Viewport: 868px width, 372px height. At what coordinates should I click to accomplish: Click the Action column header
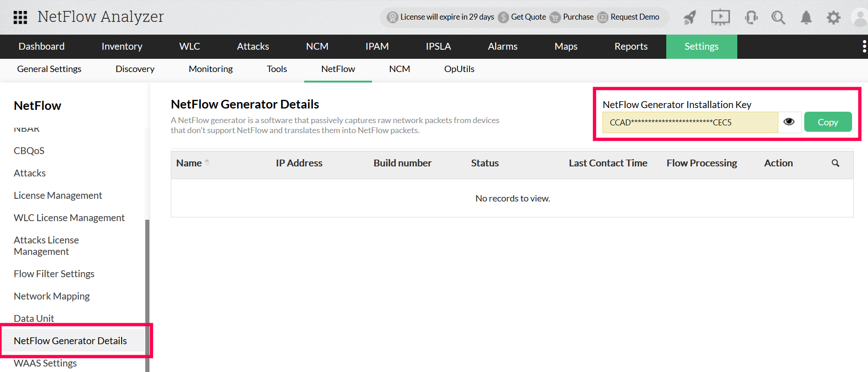pos(778,163)
